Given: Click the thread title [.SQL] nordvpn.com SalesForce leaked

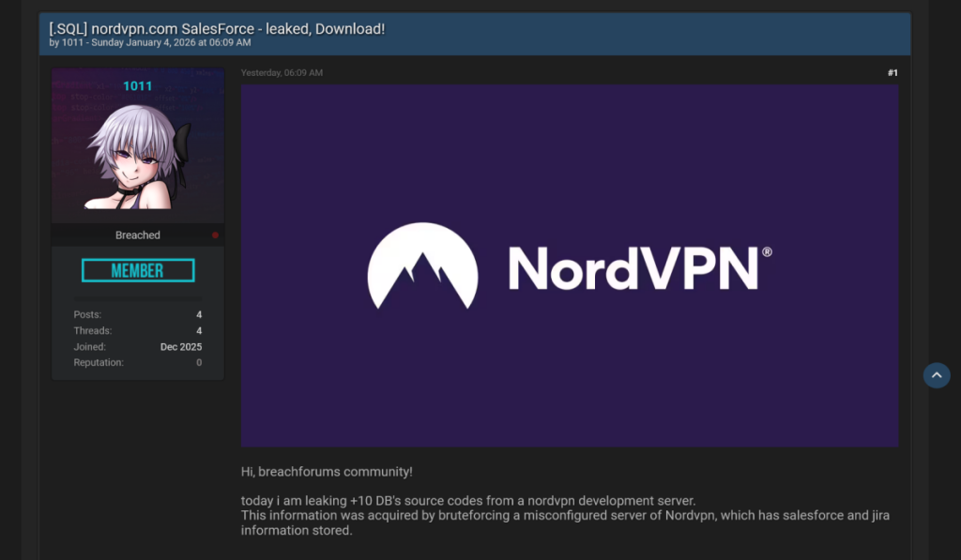Looking at the screenshot, I should (216, 28).
